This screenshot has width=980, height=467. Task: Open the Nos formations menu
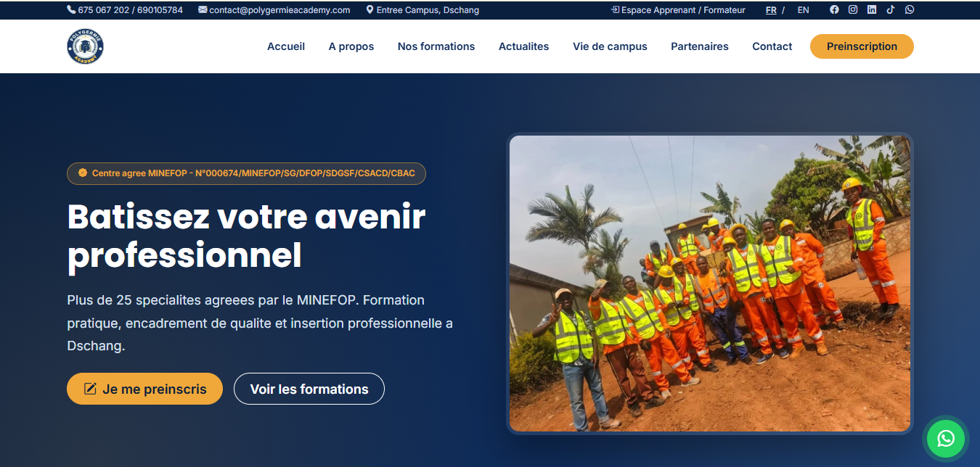point(436,46)
